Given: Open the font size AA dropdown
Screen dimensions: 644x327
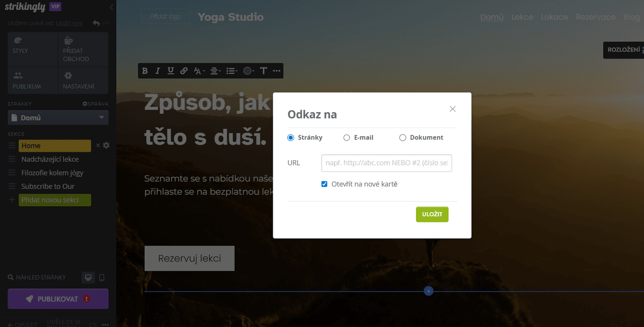Looking at the screenshot, I should tap(199, 71).
